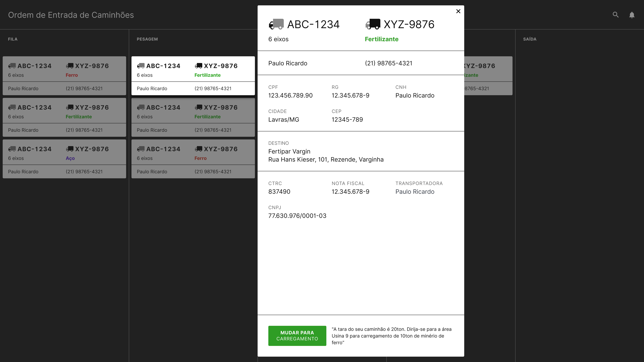The height and width of the screenshot is (362, 644).
Task: Click the driver name Paulo Ricardo in dialog header
Action: tap(288, 63)
